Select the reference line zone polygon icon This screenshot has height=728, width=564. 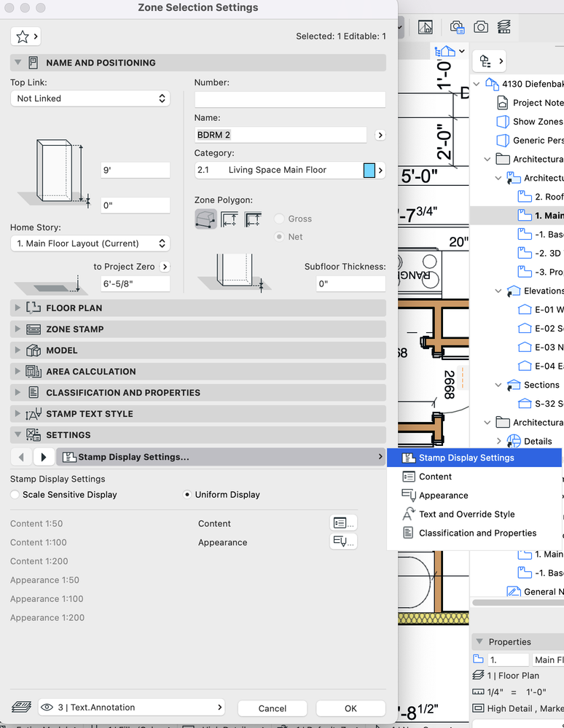point(253,219)
